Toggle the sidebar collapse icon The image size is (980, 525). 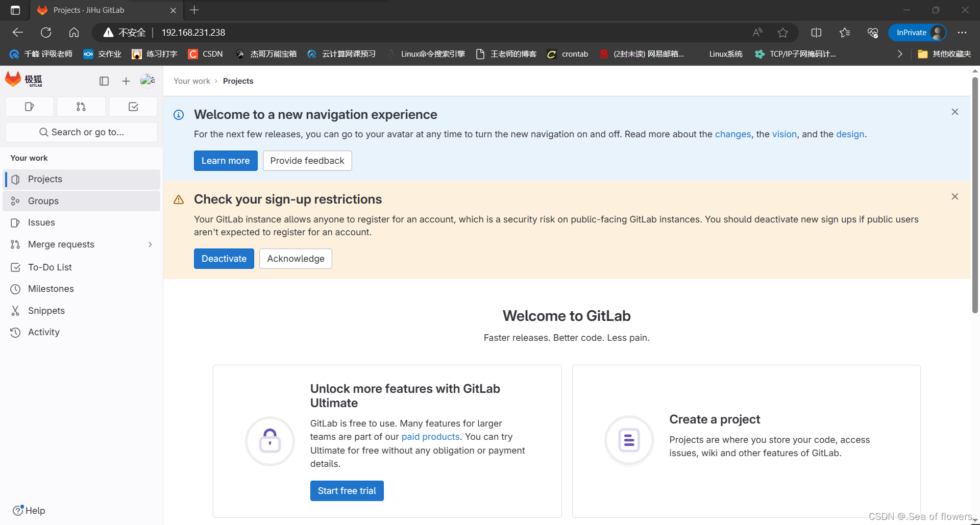coord(104,81)
